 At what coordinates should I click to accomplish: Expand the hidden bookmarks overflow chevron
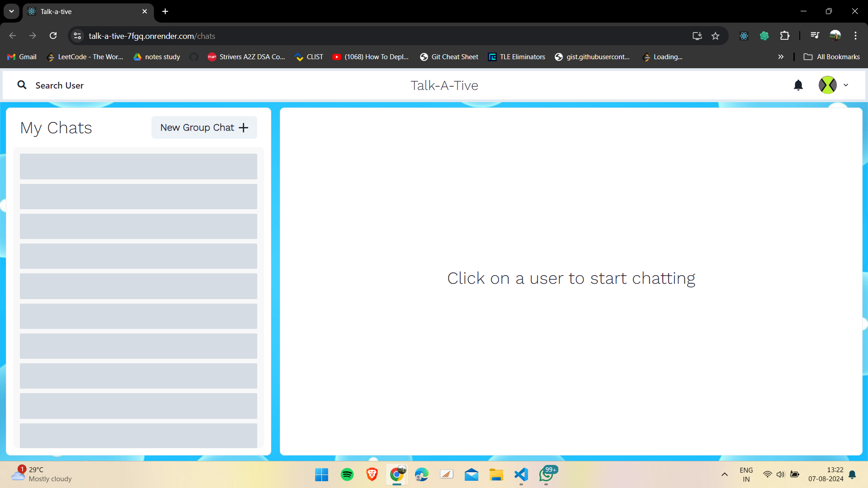[x=781, y=56]
